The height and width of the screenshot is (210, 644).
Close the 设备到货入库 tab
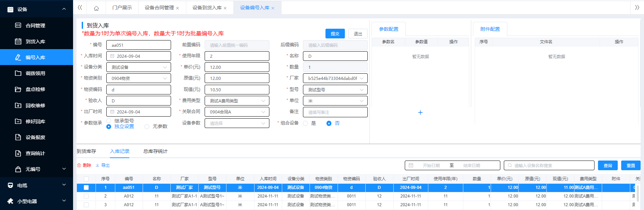[225, 8]
